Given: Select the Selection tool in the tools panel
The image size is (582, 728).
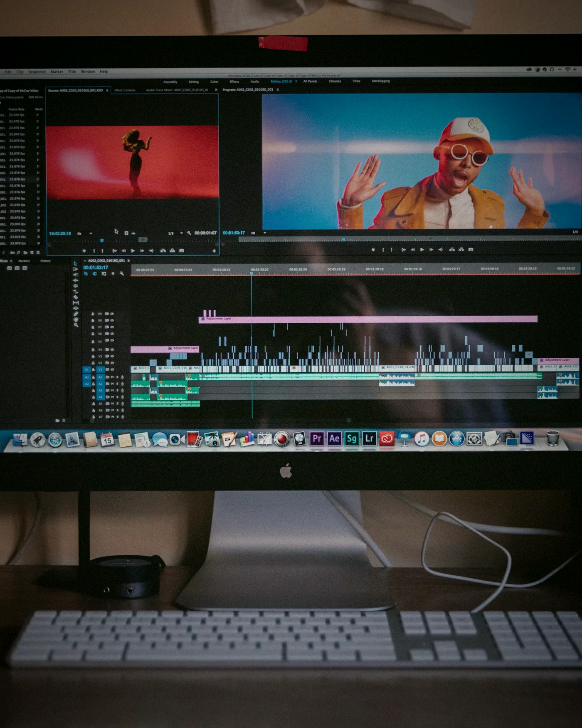Looking at the screenshot, I should tap(75, 264).
